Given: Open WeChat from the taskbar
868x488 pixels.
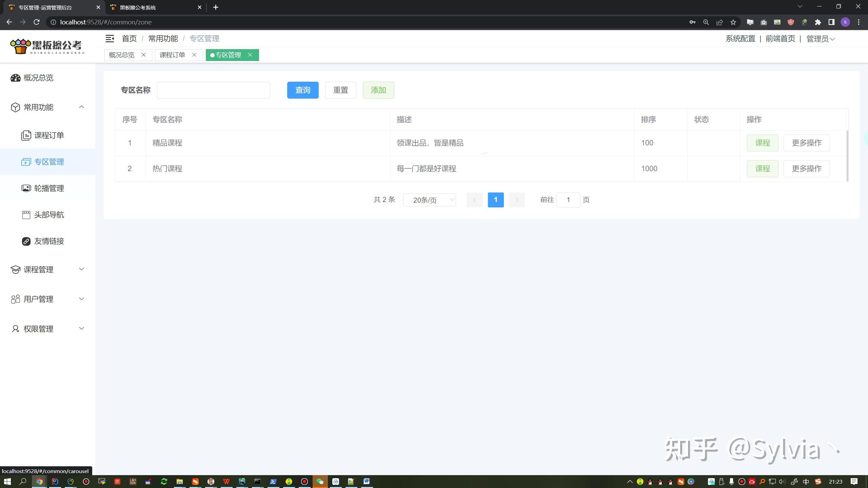Looking at the screenshot, I should click(320, 481).
